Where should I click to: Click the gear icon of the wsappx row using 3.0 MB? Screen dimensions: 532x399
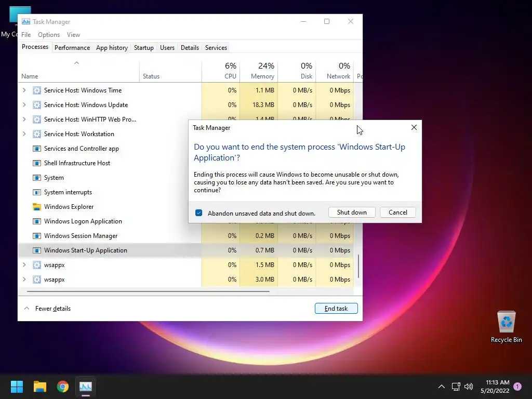[37, 280]
